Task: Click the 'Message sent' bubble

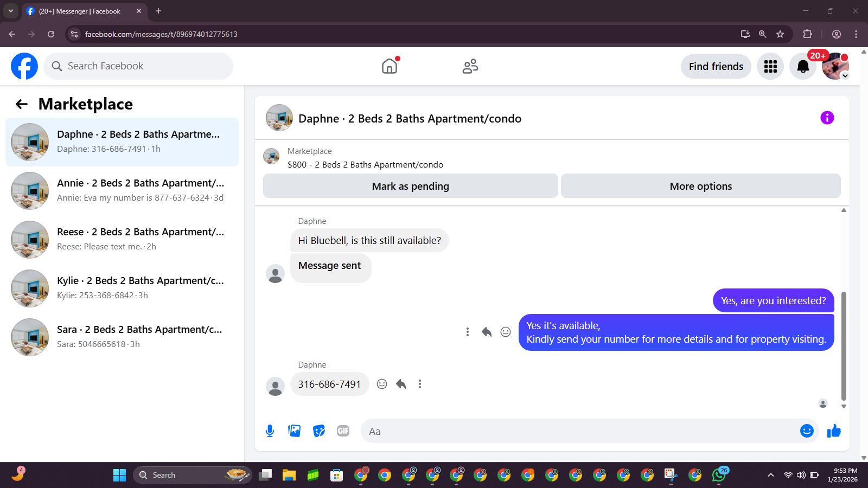Action: [x=330, y=267]
